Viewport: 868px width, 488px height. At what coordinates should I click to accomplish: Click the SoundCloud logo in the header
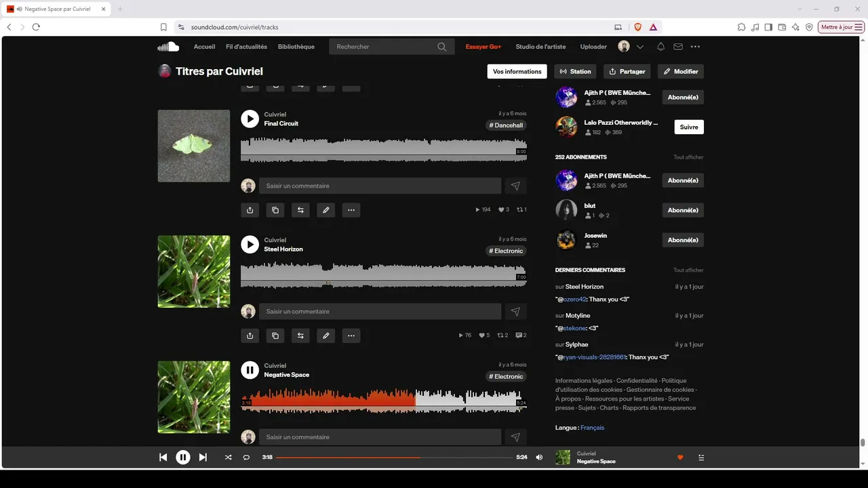coord(168,47)
